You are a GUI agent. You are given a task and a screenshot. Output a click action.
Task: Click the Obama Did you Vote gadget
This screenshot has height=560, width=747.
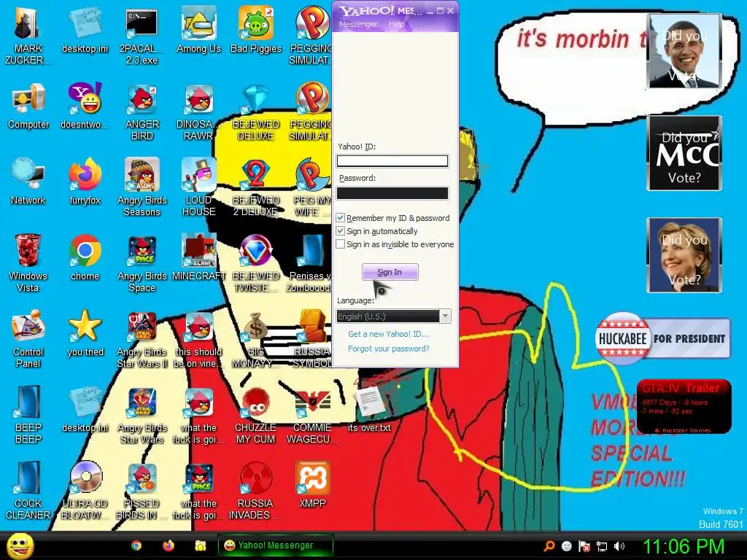(x=684, y=51)
